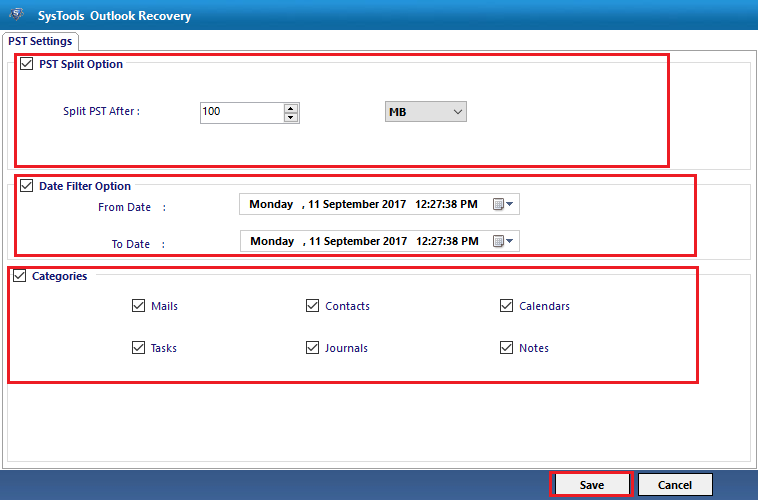Open the To Date calendar picker icon
Viewport: 758px width, 500px height.
[x=503, y=241]
